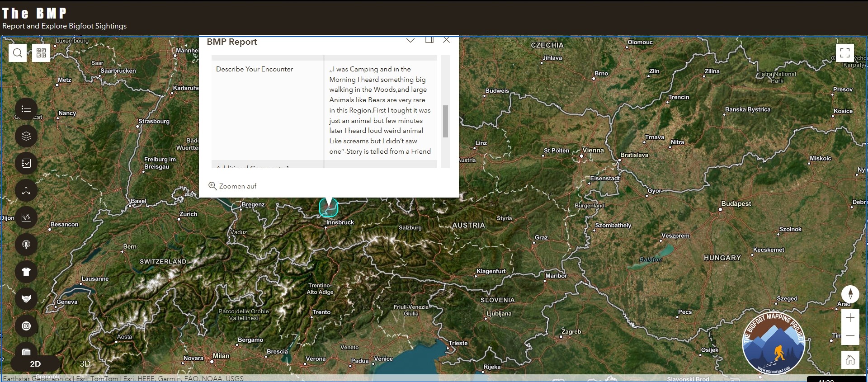Open the handshake partners widget

[x=26, y=299]
